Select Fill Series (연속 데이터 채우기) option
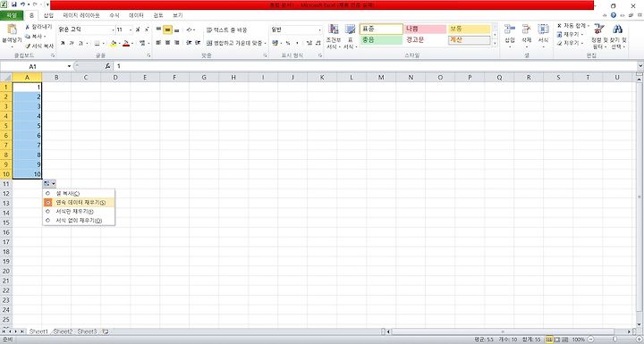Screen dimensions: 644x344 [79, 202]
